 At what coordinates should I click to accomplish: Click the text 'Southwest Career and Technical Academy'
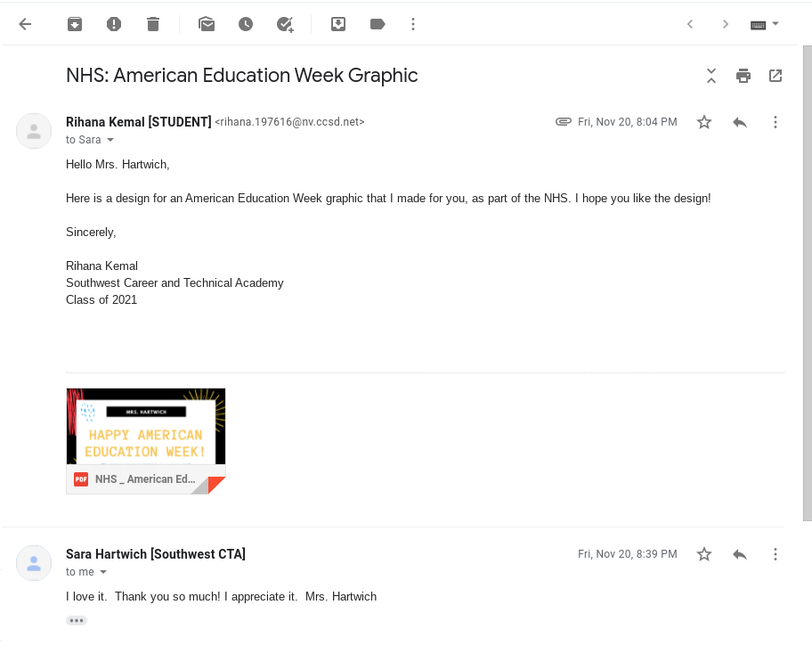pyautogui.click(x=175, y=283)
